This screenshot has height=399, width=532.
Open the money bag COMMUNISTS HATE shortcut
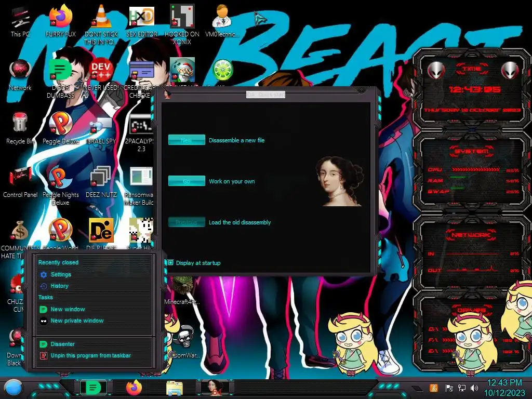coord(20,231)
